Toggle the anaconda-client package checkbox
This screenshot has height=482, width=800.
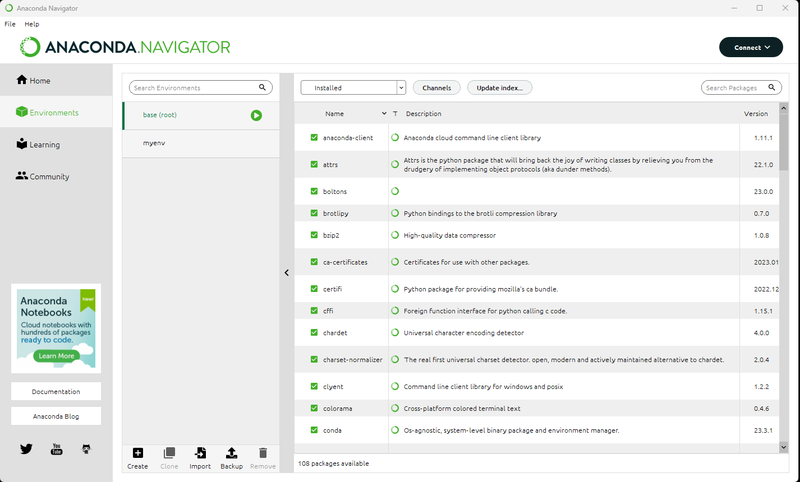pyautogui.click(x=314, y=138)
